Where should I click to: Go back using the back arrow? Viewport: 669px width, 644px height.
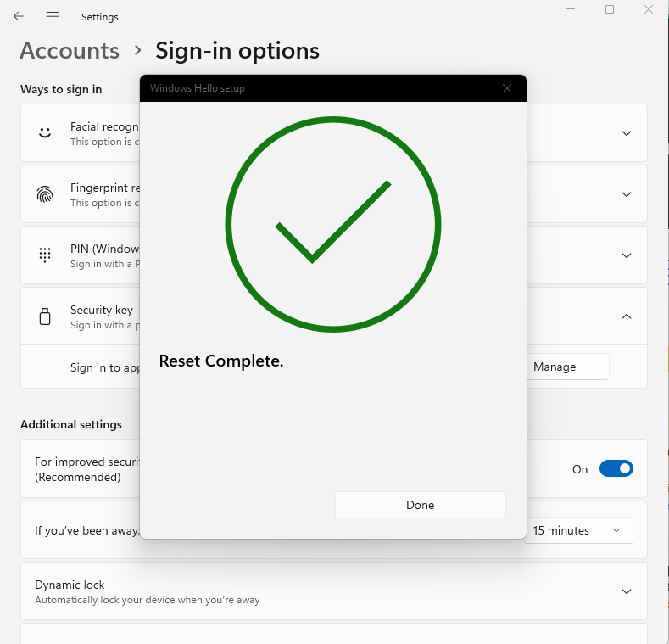pos(19,16)
